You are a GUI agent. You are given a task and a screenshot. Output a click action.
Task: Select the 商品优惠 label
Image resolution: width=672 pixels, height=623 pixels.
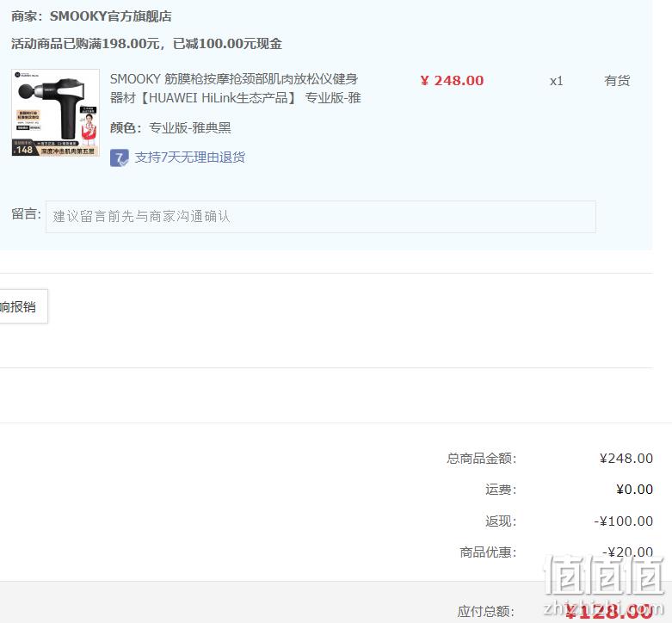(488, 552)
